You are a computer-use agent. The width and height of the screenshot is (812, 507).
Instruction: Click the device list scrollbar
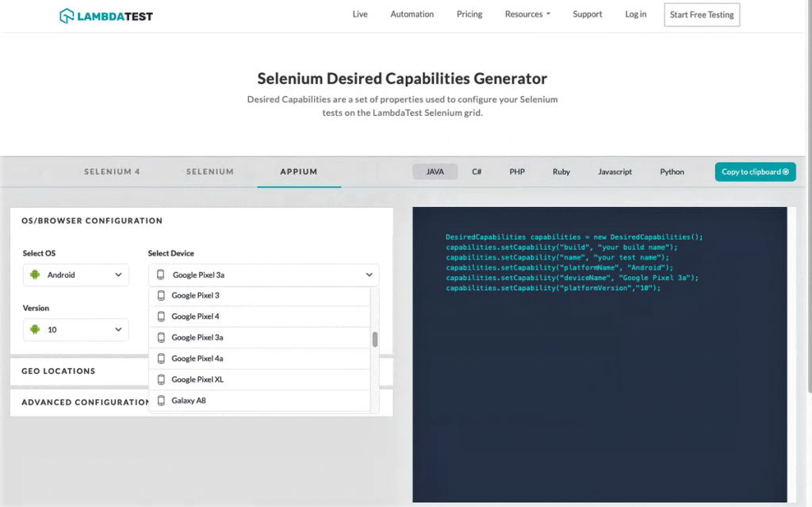click(373, 337)
